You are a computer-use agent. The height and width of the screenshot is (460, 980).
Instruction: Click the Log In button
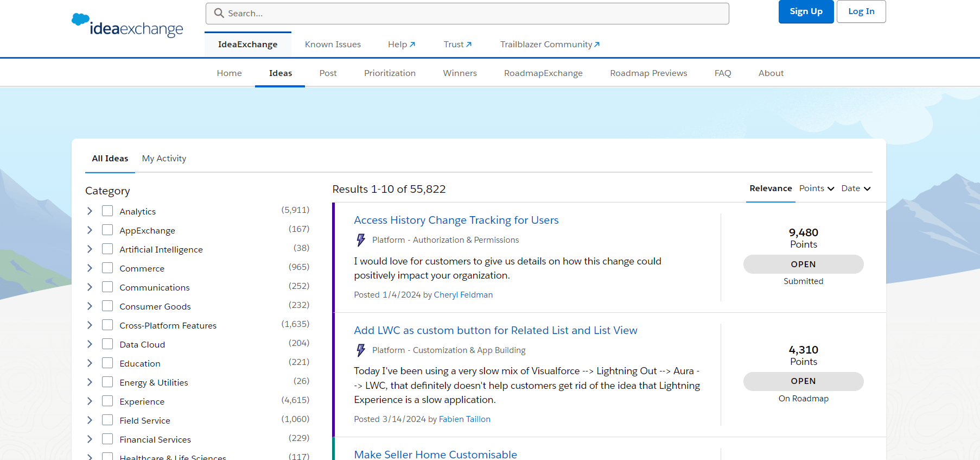click(861, 11)
